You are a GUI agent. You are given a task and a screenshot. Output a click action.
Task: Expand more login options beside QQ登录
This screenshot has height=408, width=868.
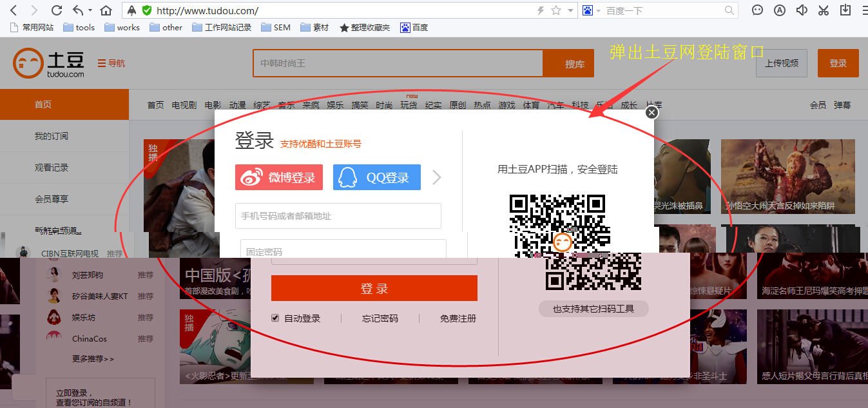(x=437, y=177)
